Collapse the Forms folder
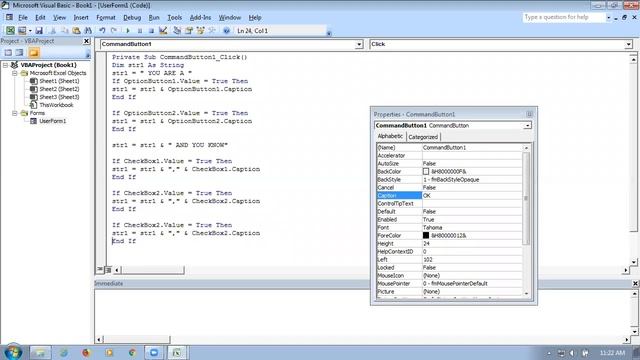The height and width of the screenshot is (360, 640). tap(15, 113)
